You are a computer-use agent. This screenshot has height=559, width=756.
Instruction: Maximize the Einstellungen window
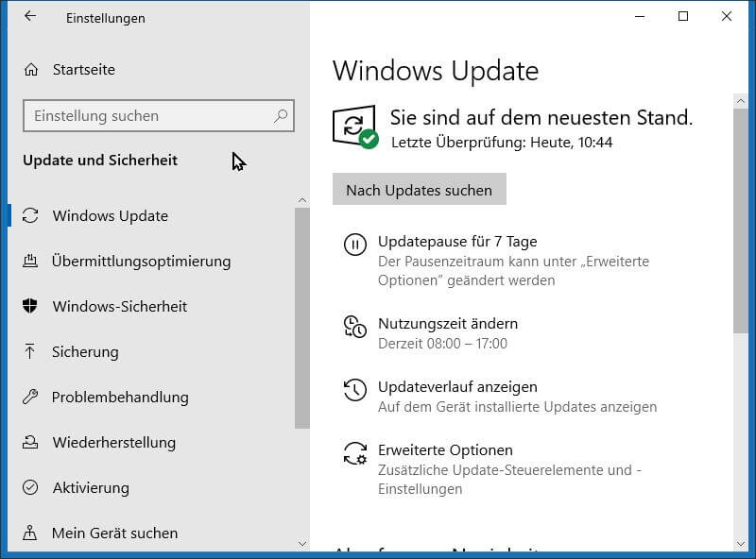pos(683,16)
